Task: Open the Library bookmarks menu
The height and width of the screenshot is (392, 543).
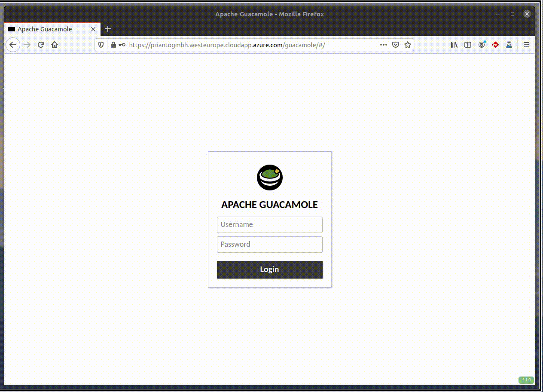Action: pyautogui.click(x=454, y=45)
